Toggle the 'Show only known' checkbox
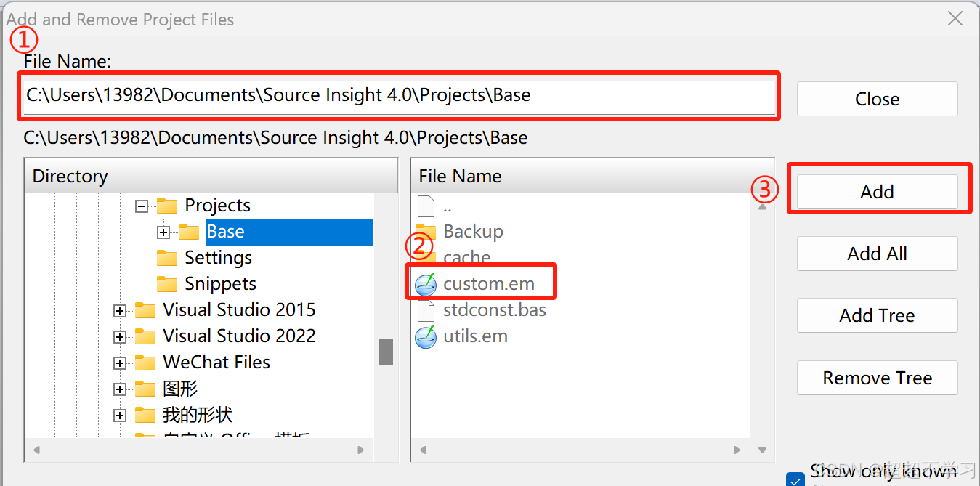The width and height of the screenshot is (980, 486). 795,479
